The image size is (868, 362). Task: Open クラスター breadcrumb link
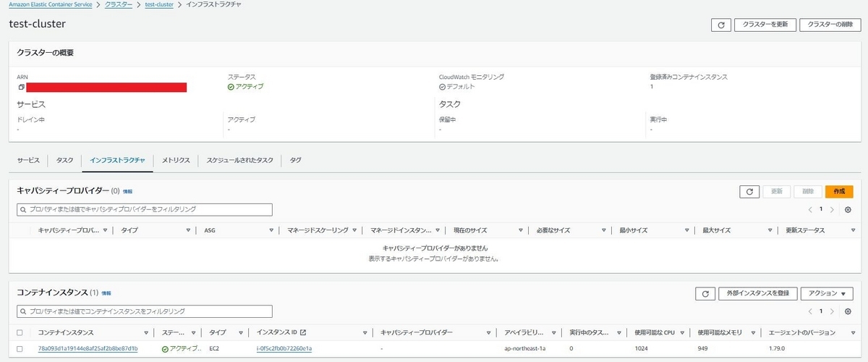click(x=119, y=4)
